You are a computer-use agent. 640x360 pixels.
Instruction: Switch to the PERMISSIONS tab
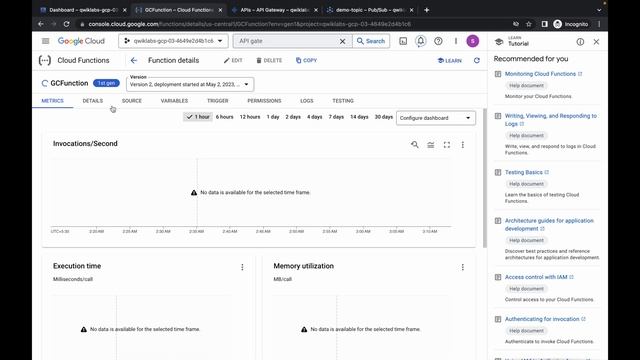[264, 101]
